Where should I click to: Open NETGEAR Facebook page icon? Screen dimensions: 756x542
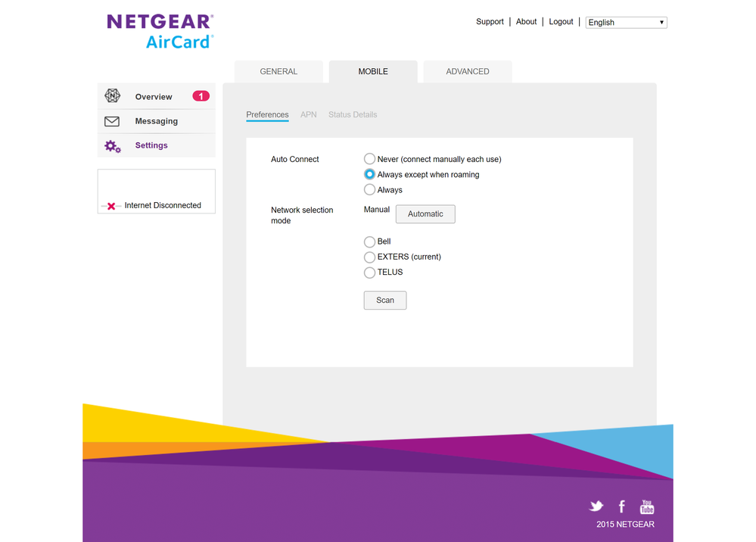tap(622, 506)
